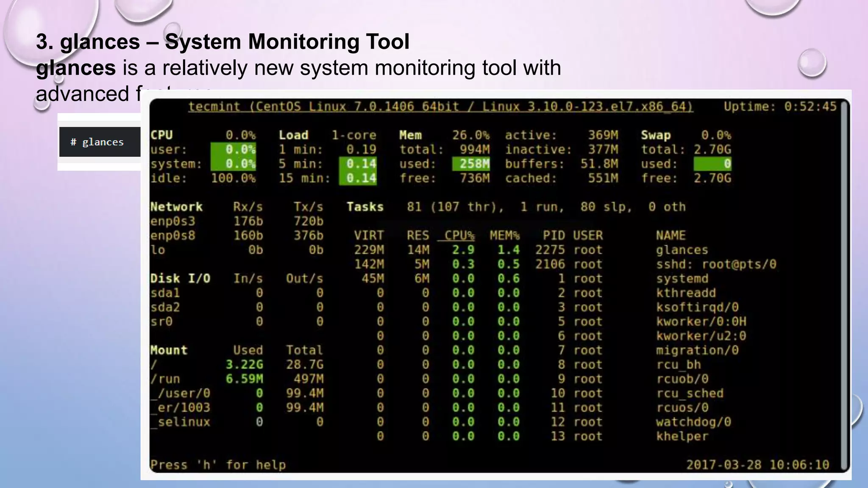Click the NAME column header
This screenshot has width=868, height=488.
point(671,236)
